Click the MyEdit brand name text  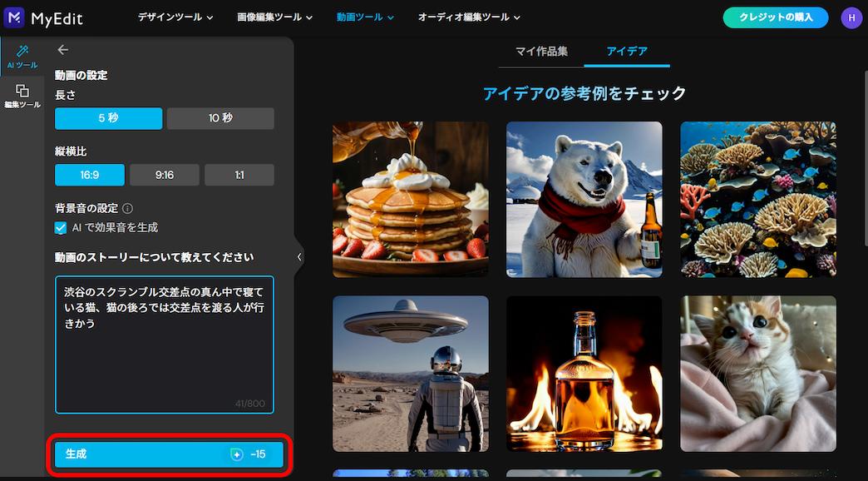[57, 18]
